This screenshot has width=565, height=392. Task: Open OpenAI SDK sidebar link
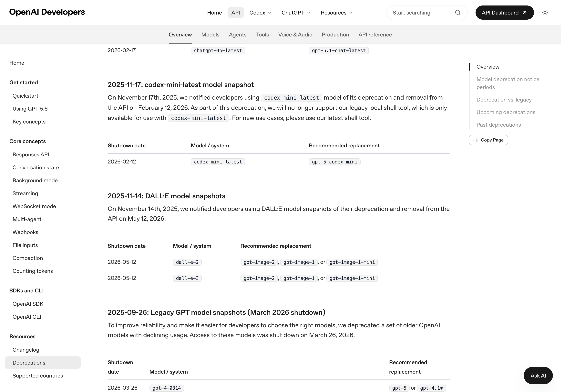[x=28, y=304]
